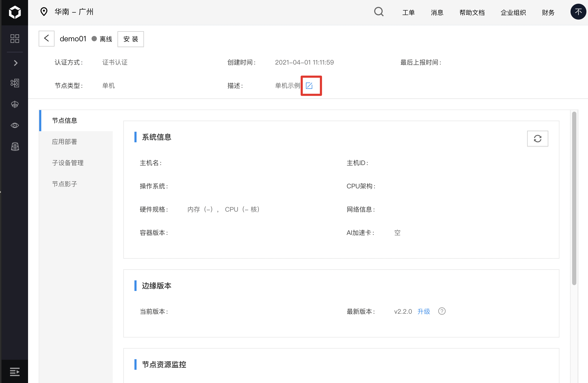This screenshot has width=588, height=383.
Task: Click the vertical scrollbar on the right
Action: tap(574, 198)
